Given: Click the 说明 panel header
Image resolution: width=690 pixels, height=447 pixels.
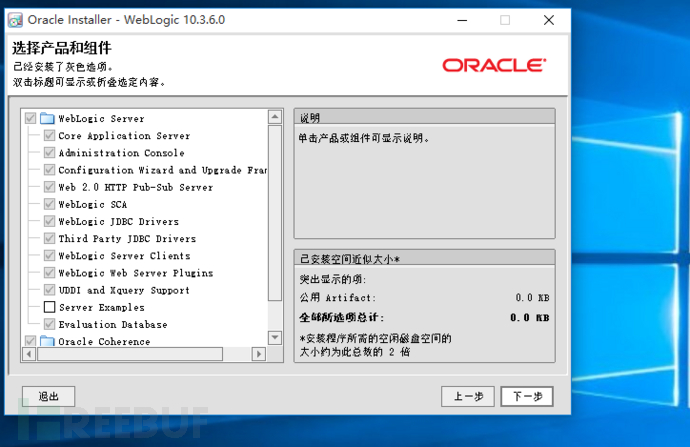Looking at the screenshot, I should (425, 117).
